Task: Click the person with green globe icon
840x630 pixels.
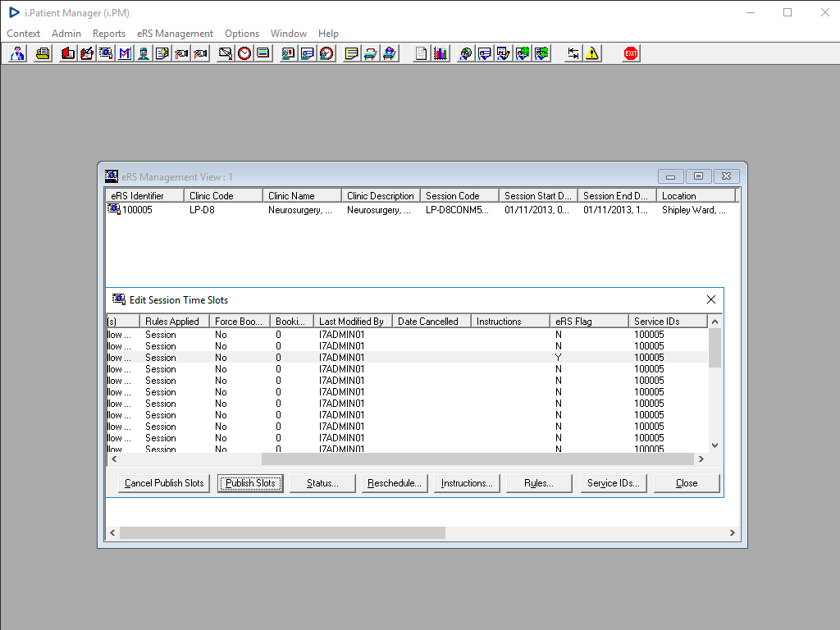Action: tap(523, 53)
